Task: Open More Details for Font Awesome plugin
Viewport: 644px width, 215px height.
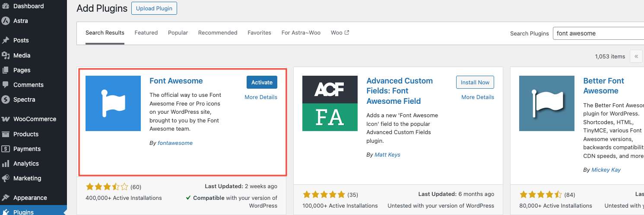Action: click(x=261, y=97)
